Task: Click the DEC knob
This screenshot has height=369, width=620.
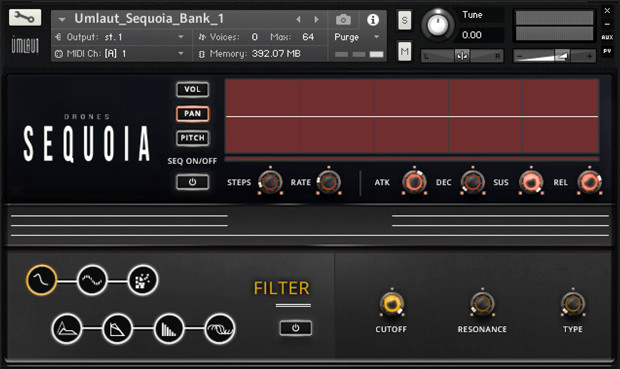Action: (x=473, y=182)
